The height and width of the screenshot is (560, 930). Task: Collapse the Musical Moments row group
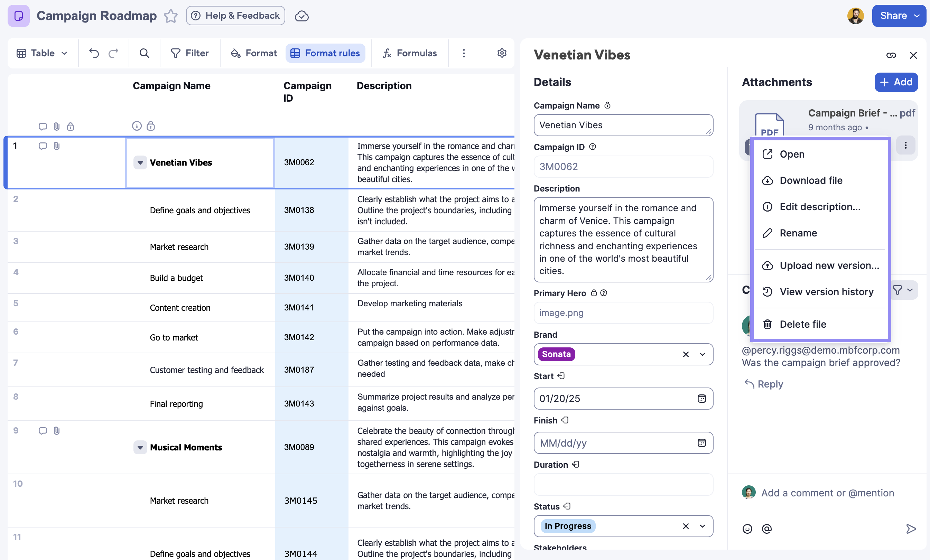point(140,448)
